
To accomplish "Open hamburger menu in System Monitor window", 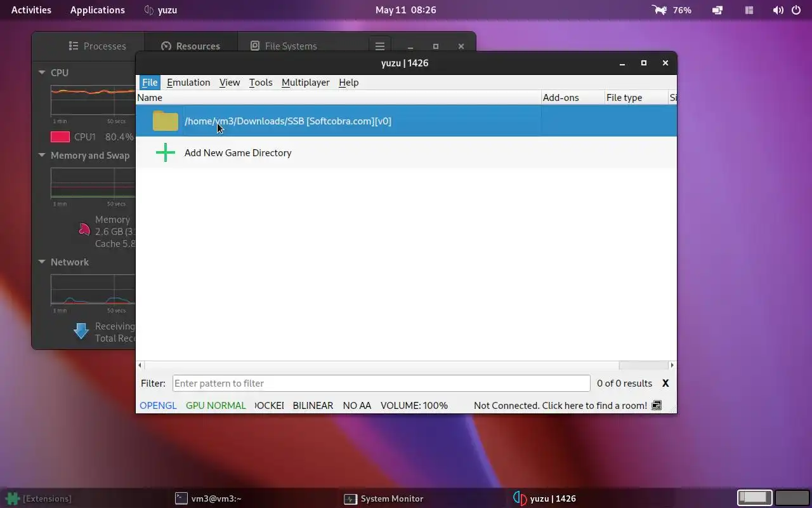I will click(379, 46).
